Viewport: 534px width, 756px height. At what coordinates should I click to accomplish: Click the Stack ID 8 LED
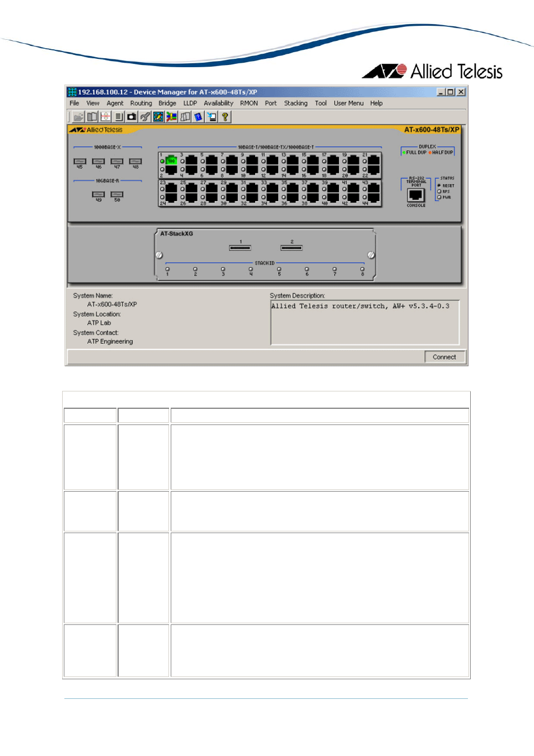click(362, 269)
